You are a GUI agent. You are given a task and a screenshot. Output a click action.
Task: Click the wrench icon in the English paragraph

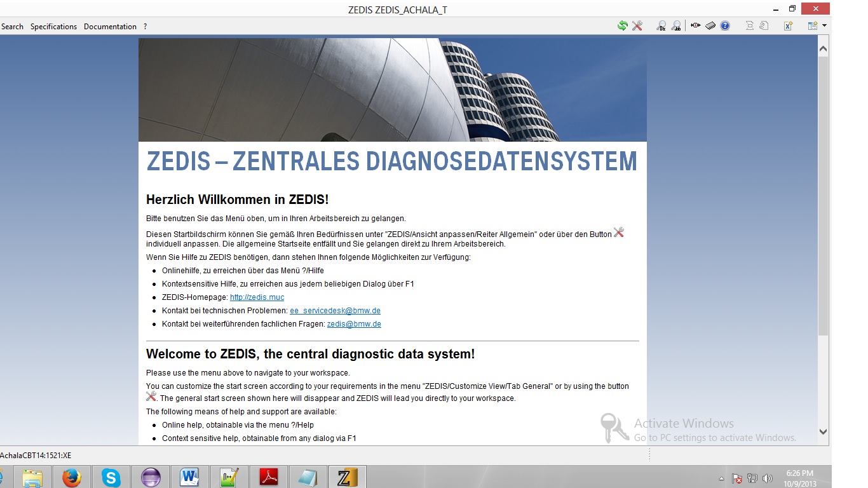tap(151, 396)
